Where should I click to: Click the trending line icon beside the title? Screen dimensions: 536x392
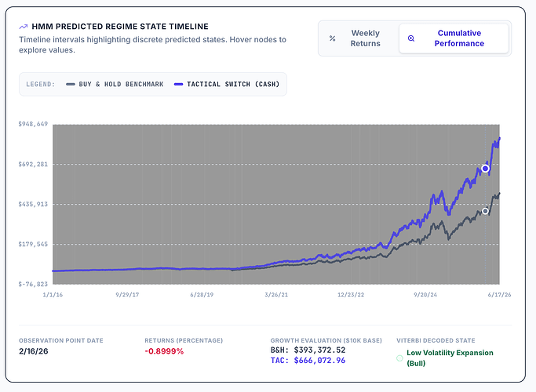point(24,27)
